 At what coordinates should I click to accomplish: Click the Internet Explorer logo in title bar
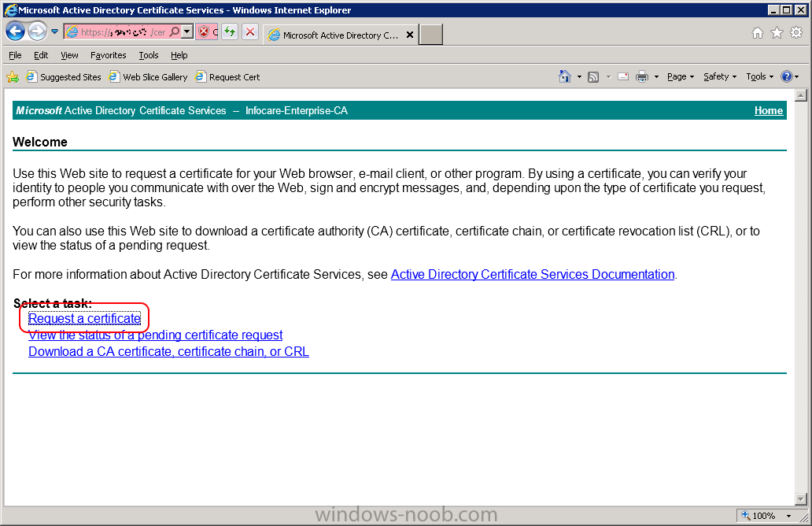click(10, 10)
